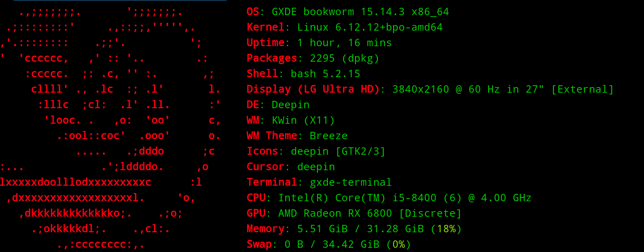
Task: Click the WM Theme label
Action: point(272,136)
